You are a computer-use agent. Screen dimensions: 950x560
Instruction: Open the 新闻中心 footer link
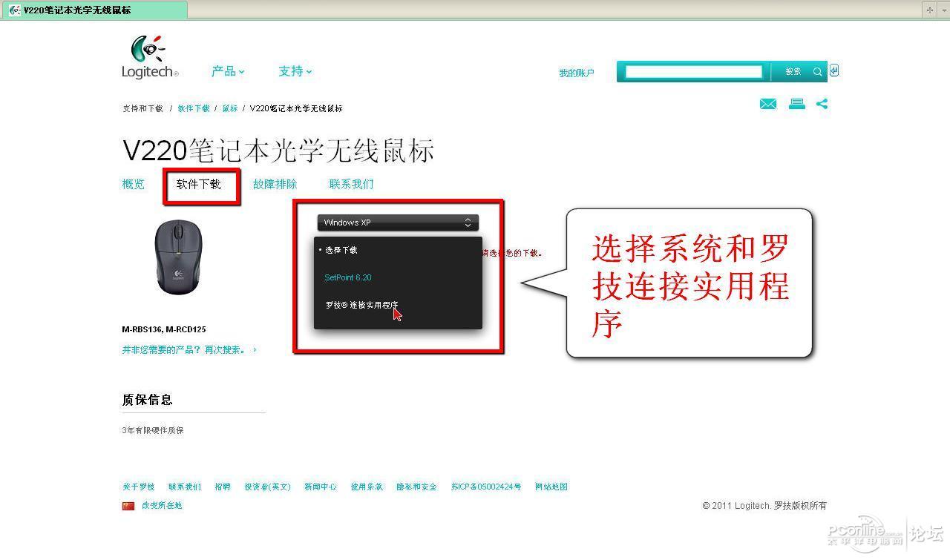[x=321, y=487]
